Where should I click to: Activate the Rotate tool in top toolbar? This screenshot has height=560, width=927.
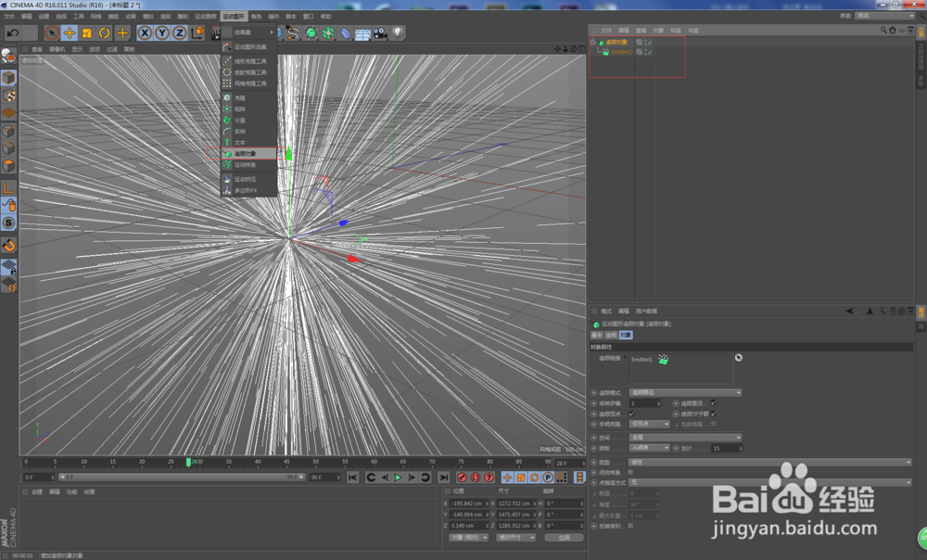105,33
